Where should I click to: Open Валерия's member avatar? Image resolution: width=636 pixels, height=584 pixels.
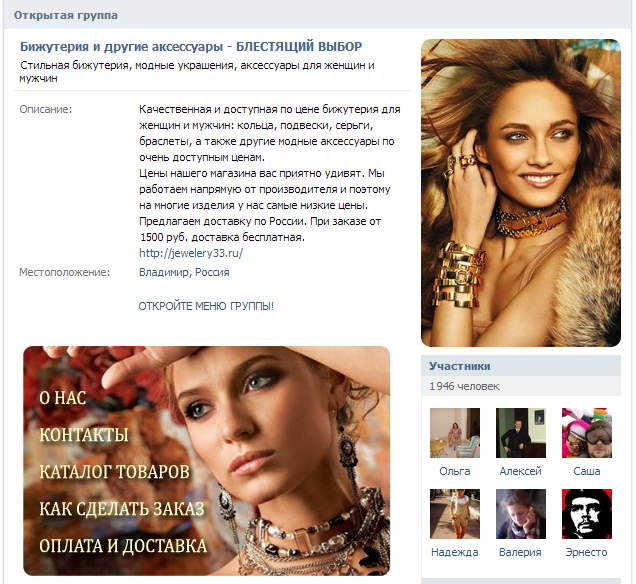521,514
